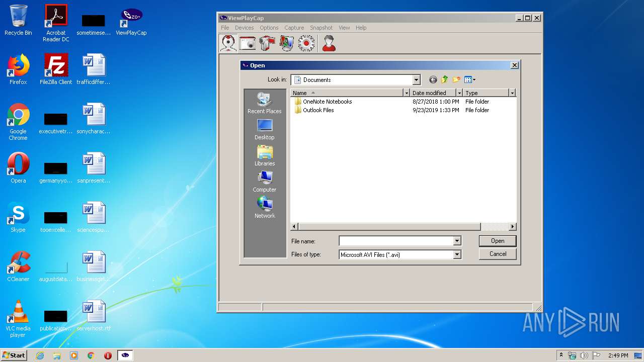The image size is (644, 362).
Task: Open the Options menu
Action: coord(269,28)
